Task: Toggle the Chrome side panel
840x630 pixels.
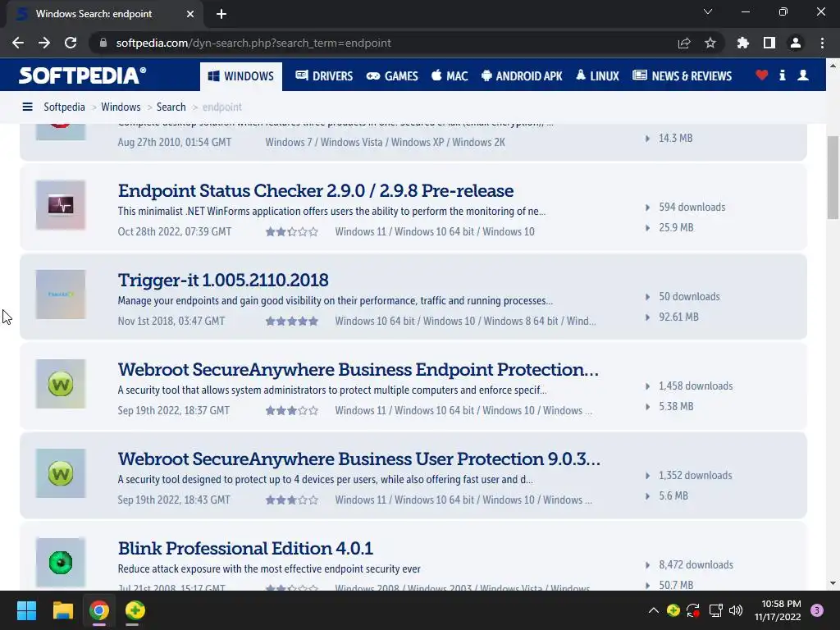Action: point(769,43)
